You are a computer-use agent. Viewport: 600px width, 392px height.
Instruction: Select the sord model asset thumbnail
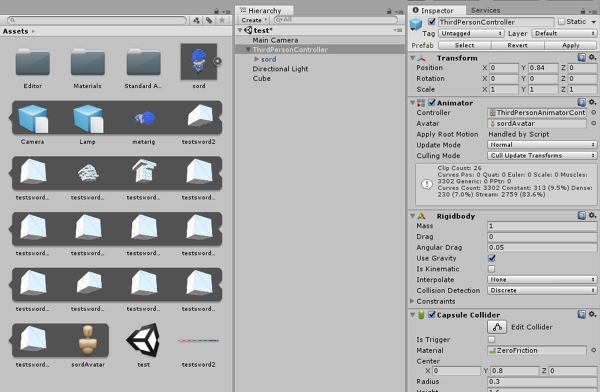point(199,62)
